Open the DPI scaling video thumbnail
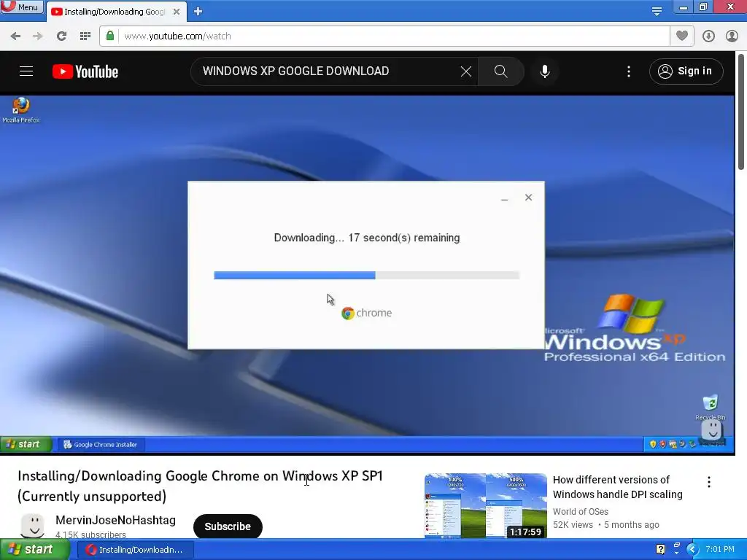The width and height of the screenshot is (747, 560). [x=485, y=506]
